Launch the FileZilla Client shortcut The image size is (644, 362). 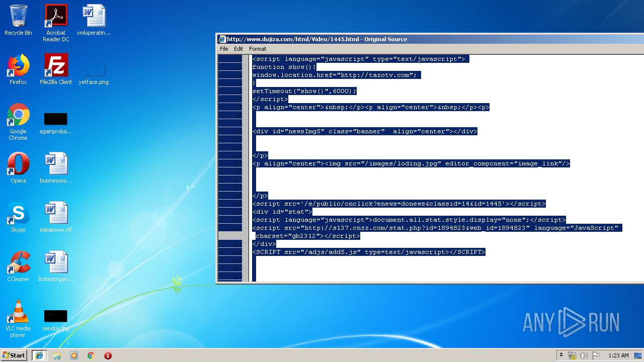56,69
